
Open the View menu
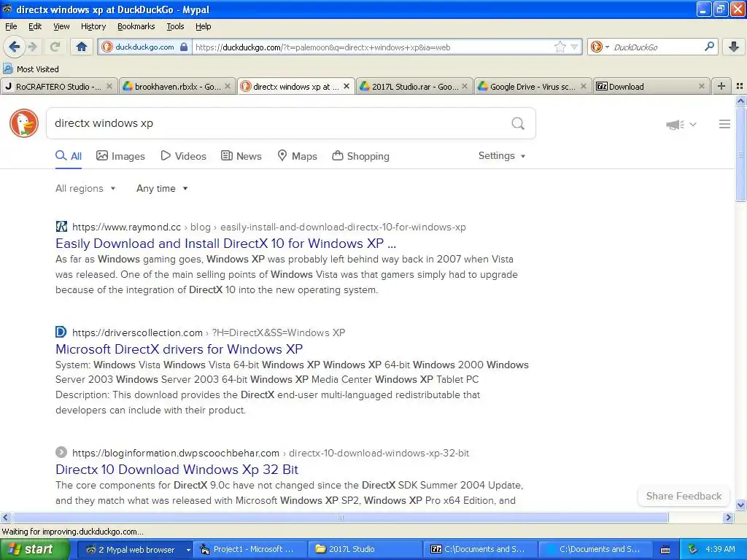point(61,26)
